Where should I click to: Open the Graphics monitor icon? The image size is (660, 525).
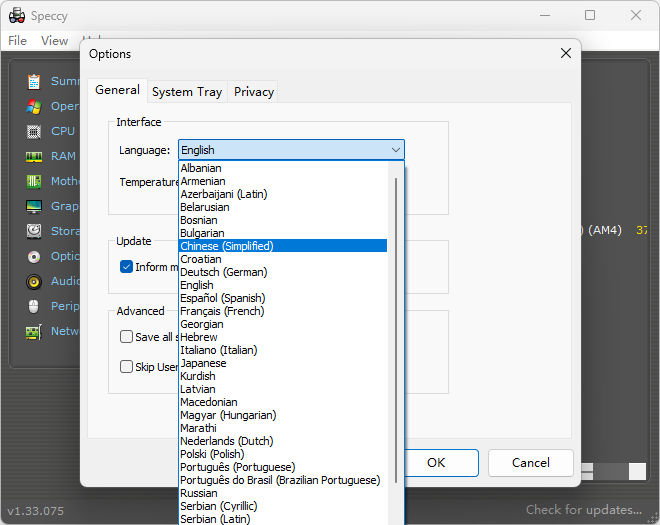point(34,206)
